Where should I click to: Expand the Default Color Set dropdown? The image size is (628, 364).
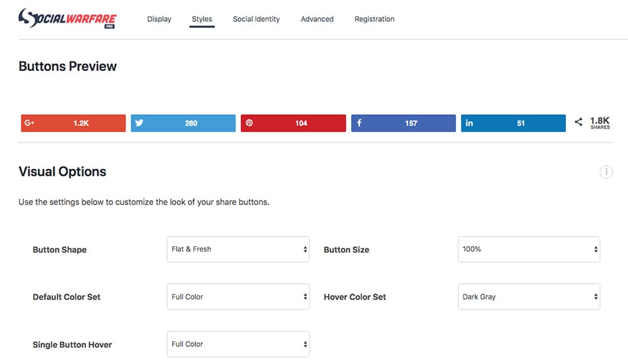click(238, 297)
